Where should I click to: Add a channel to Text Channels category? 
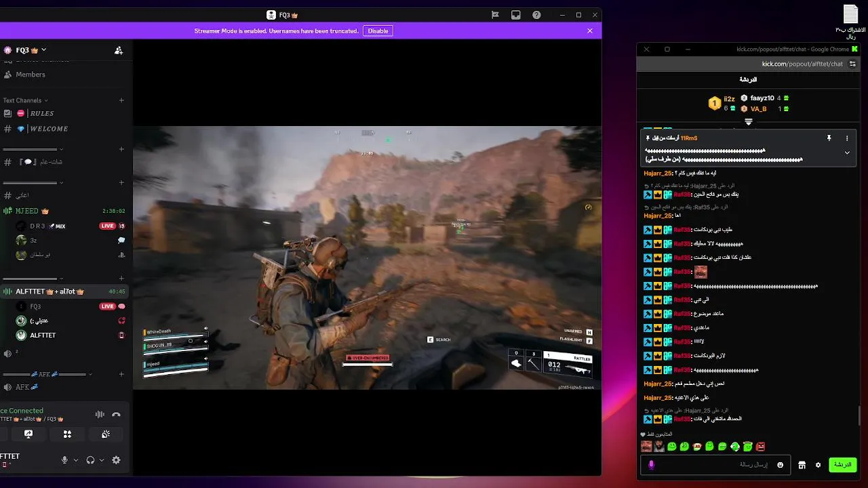click(121, 100)
